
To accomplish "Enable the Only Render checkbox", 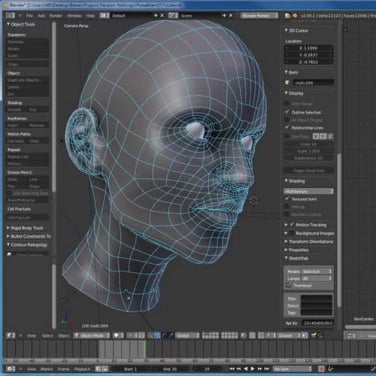I will point(287,104).
